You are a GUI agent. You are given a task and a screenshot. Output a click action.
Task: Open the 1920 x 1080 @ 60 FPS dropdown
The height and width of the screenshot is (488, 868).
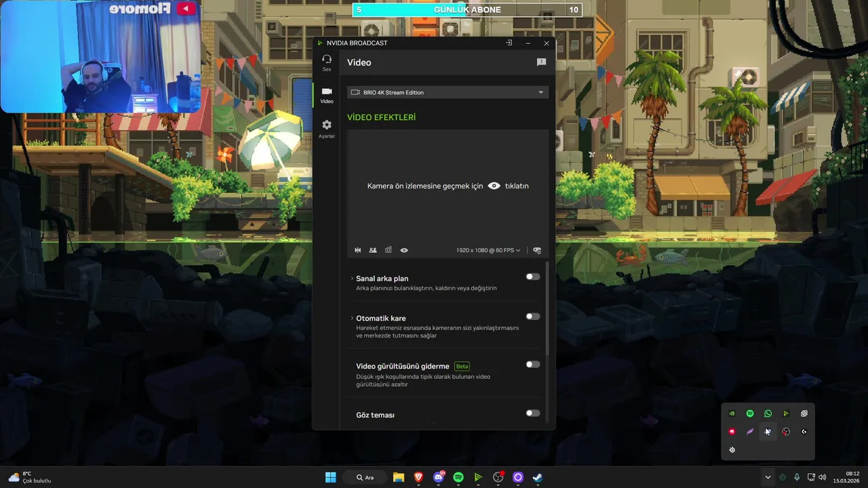pyautogui.click(x=488, y=250)
